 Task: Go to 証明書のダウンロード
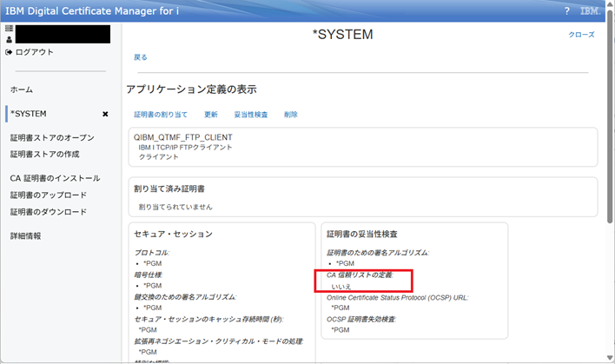48,212
